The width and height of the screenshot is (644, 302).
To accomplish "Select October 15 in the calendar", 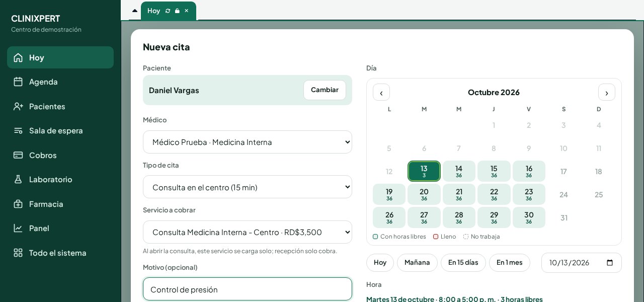I will [x=494, y=171].
